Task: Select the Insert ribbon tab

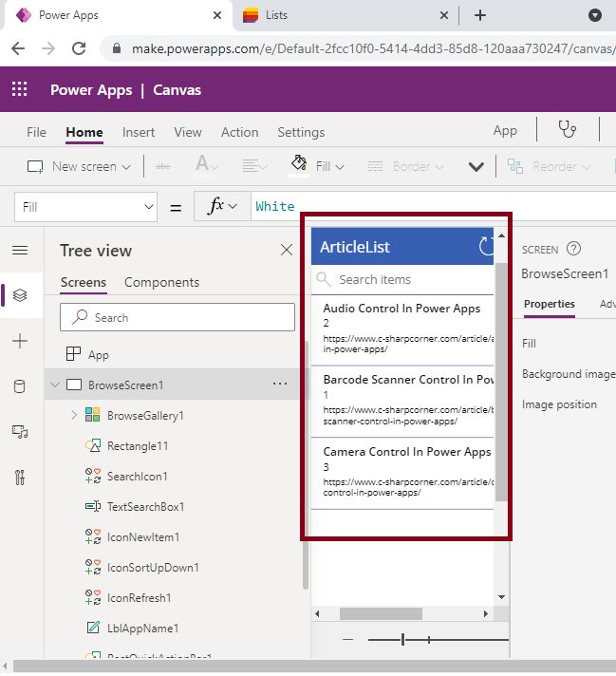Action: (x=139, y=132)
